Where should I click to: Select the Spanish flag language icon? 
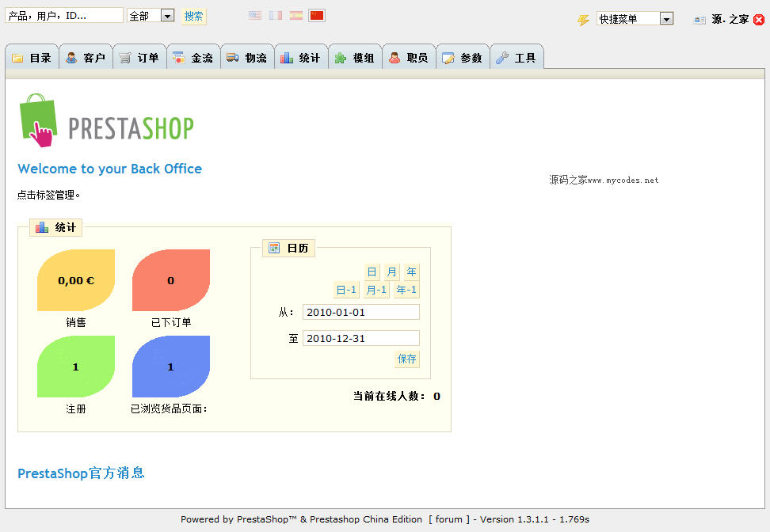[296, 16]
